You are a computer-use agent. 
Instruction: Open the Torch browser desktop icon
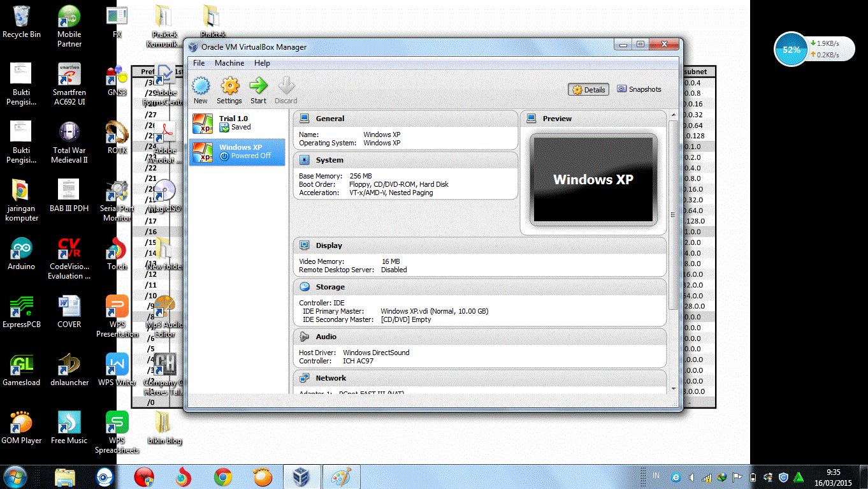pos(117,254)
